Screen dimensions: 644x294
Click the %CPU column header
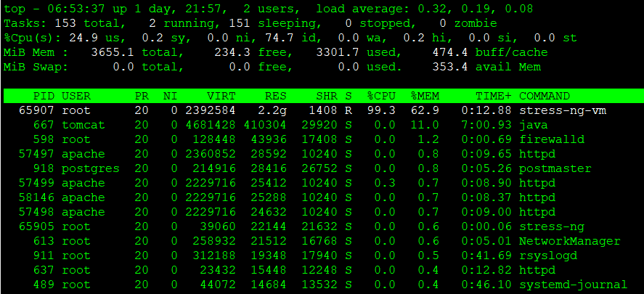click(x=381, y=96)
